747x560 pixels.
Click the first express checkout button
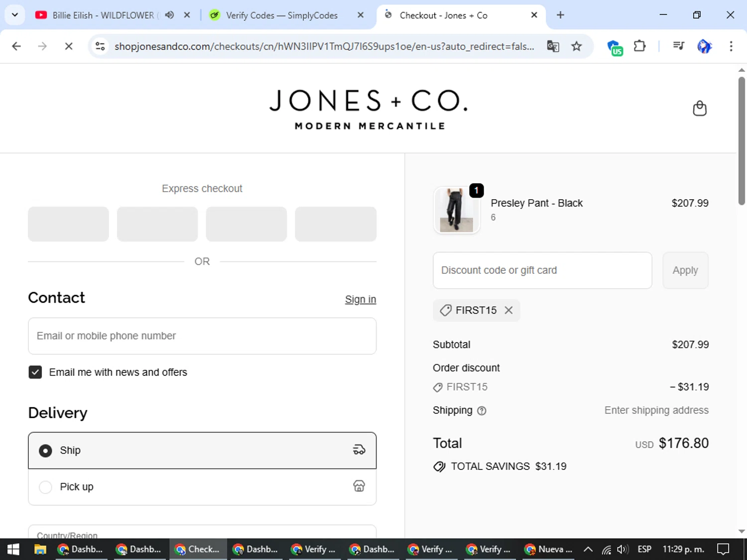pyautogui.click(x=68, y=224)
